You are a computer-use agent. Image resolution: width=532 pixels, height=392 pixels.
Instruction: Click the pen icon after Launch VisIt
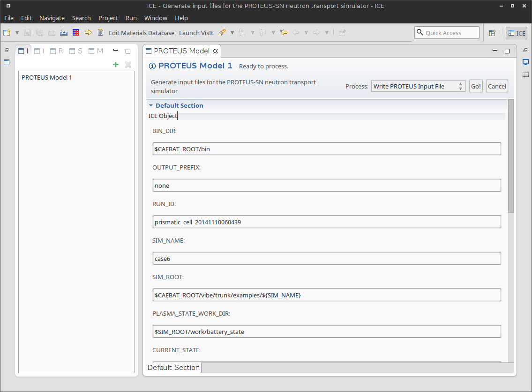[x=222, y=33]
